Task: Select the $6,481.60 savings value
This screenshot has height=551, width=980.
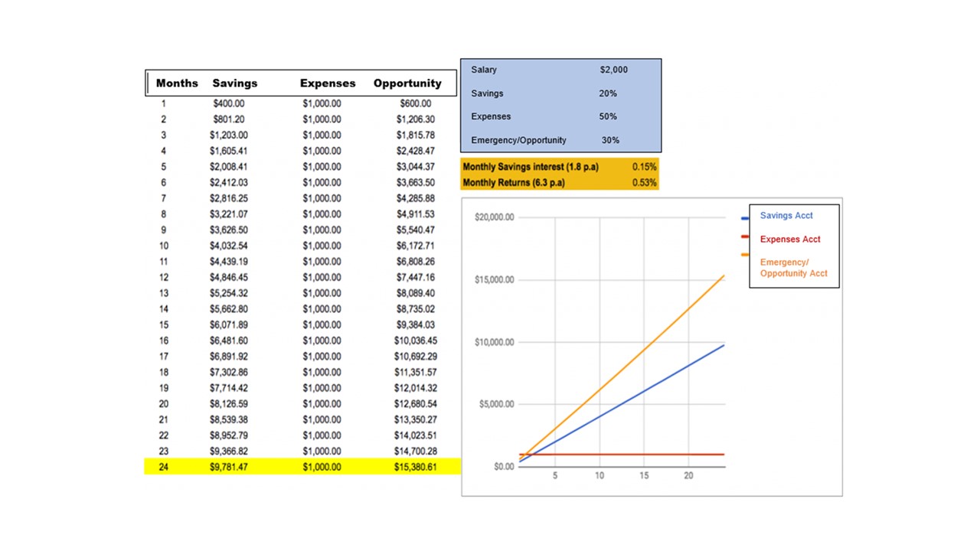Action: tap(229, 341)
